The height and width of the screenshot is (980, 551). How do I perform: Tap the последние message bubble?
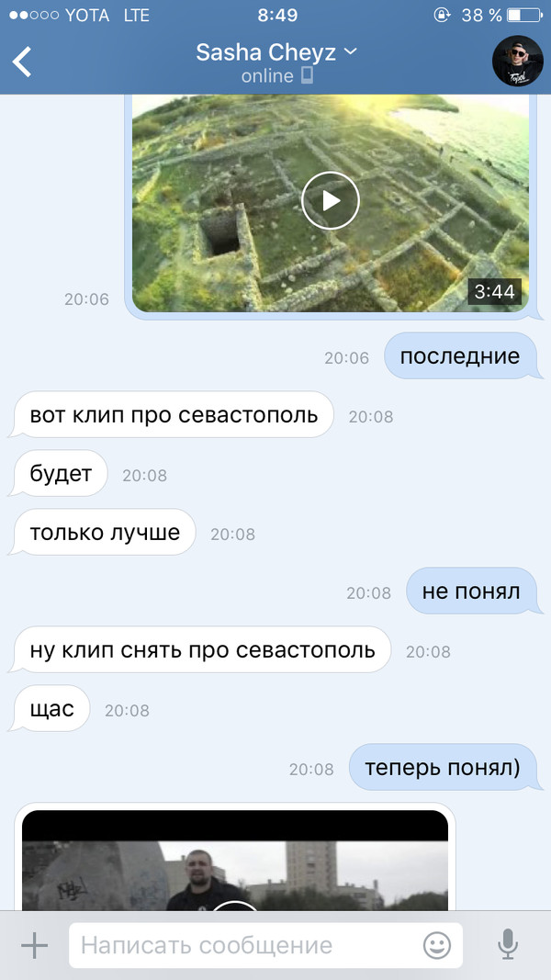(460, 356)
